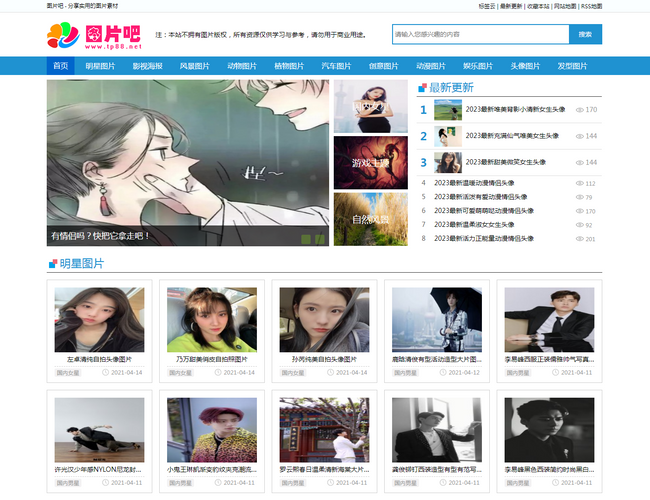Image resolution: width=650 pixels, height=500 pixels.
Task: Open the 标签云 link in top bar
Action: click(x=487, y=5)
